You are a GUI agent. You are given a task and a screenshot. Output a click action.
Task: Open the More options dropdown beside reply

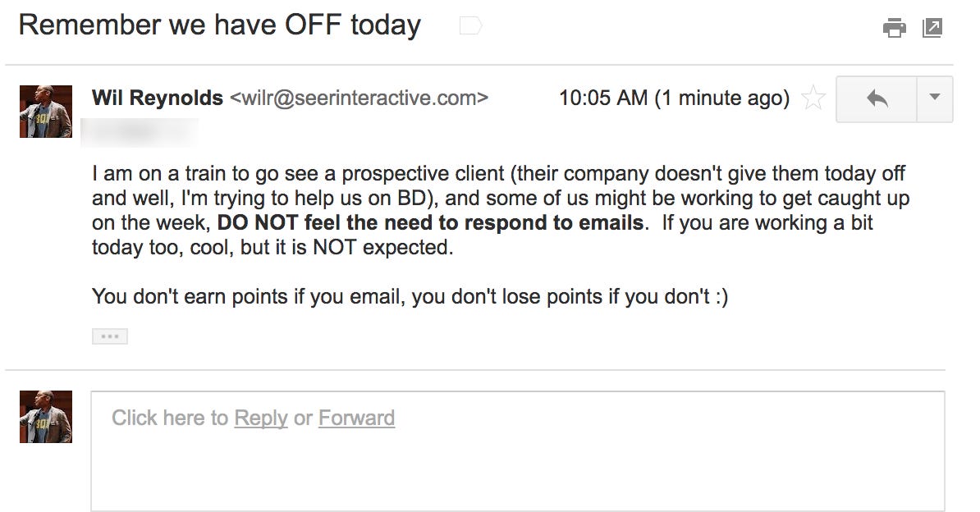(935, 98)
